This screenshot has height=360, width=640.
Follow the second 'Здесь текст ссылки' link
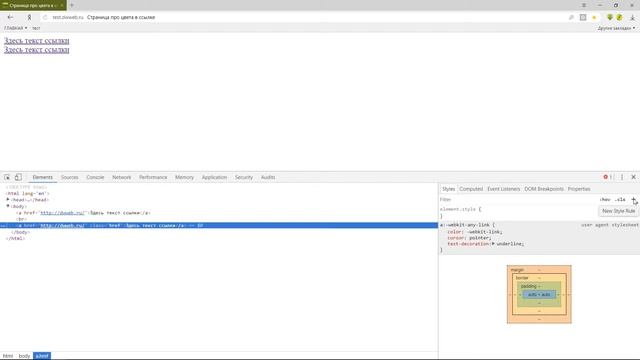tap(37, 50)
